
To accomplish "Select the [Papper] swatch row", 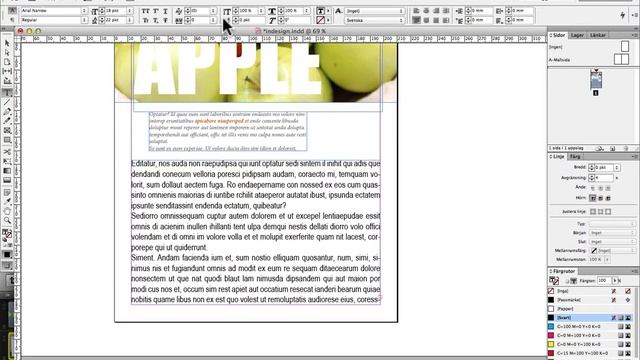I will click(x=590, y=309).
